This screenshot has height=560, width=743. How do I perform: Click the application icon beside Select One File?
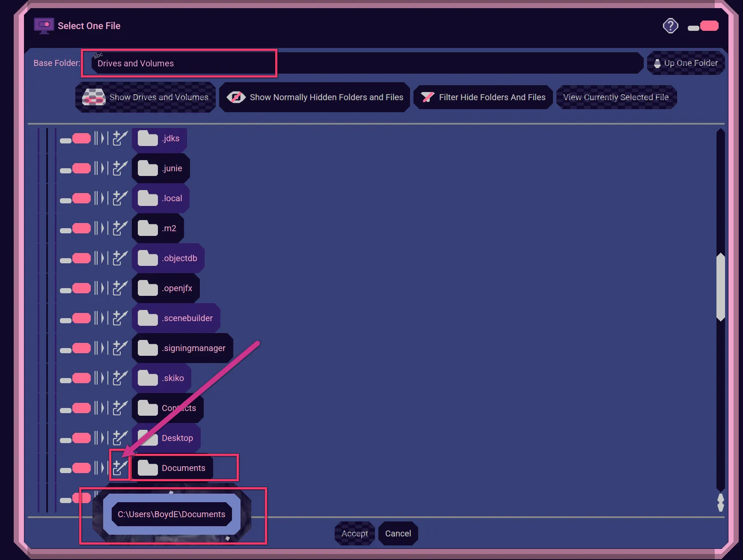tap(44, 26)
